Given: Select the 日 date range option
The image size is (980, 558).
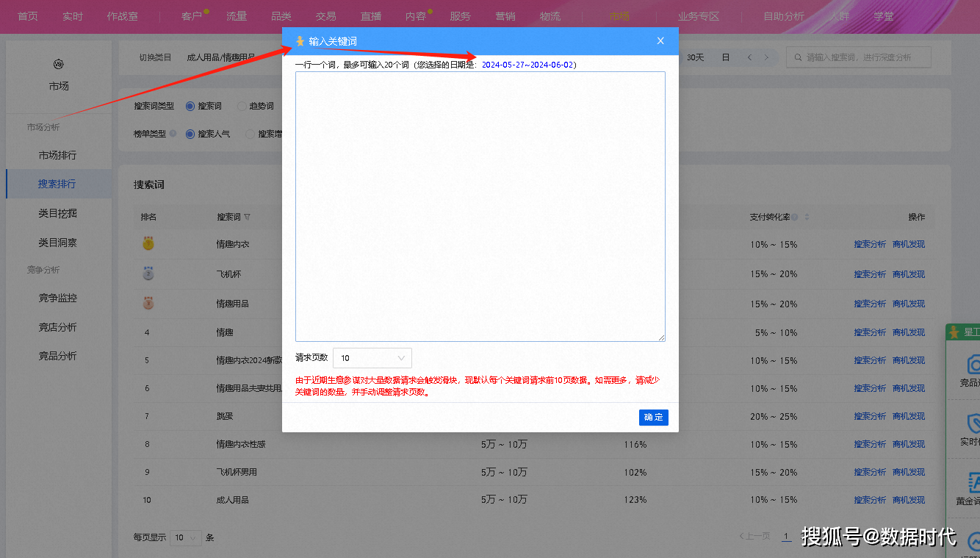Looking at the screenshot, I should pos(726,57).
